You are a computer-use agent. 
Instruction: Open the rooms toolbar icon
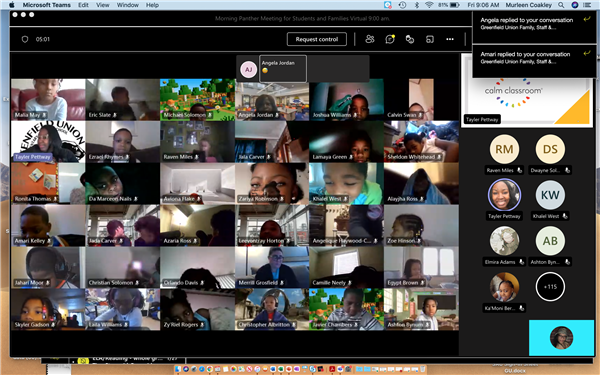[x=430, y=39]
